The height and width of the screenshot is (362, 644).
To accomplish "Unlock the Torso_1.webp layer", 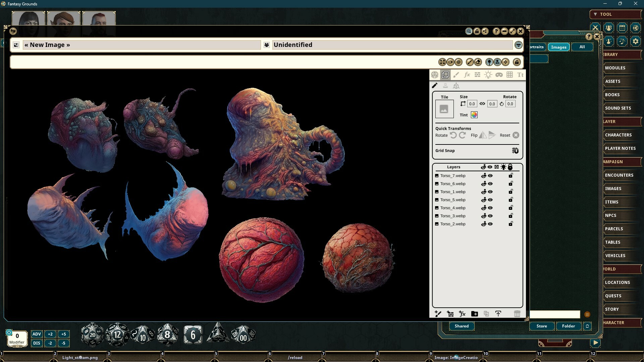I will click(511, 191).
